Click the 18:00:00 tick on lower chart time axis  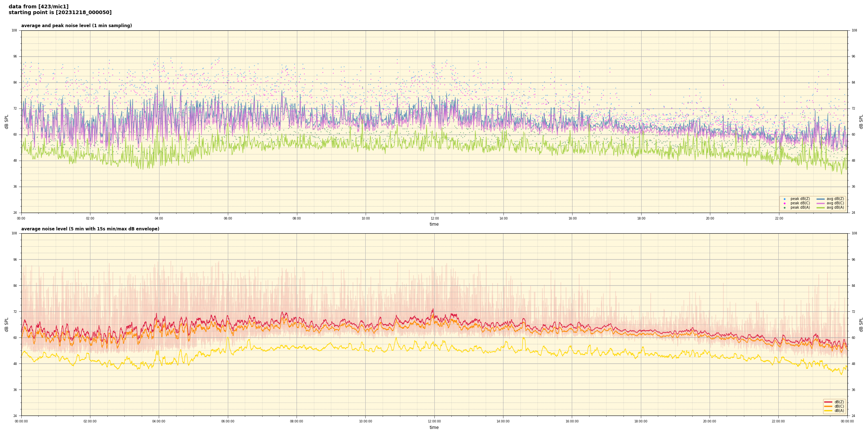[x=641, y=421]
